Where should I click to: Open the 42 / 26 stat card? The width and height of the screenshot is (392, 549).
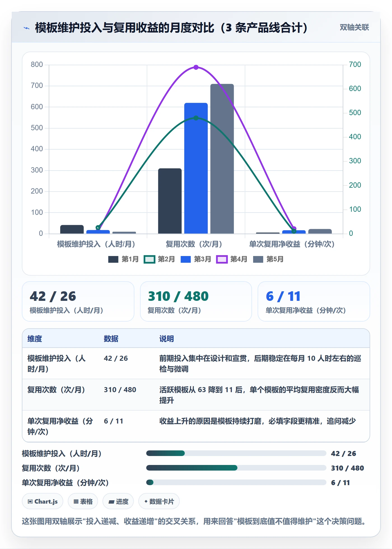[x=78, y=301]
